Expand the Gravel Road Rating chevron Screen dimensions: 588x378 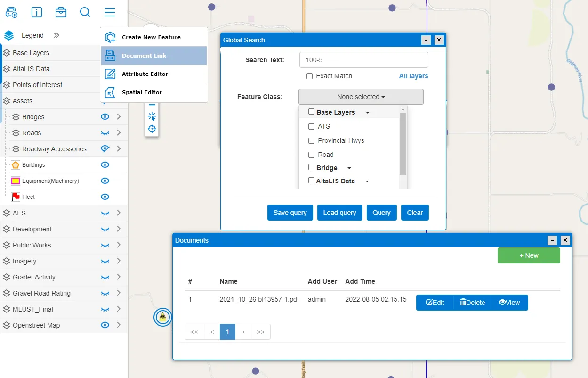(x=119, y=293)
